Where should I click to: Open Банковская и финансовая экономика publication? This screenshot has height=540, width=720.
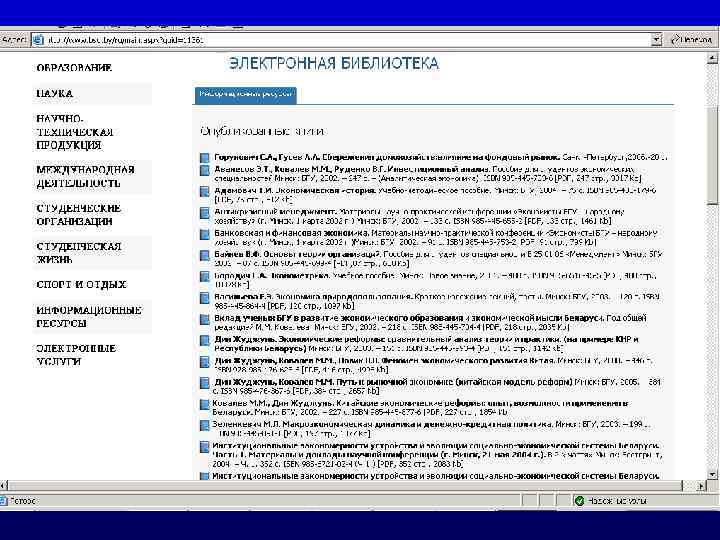click(x=435, y=237)
